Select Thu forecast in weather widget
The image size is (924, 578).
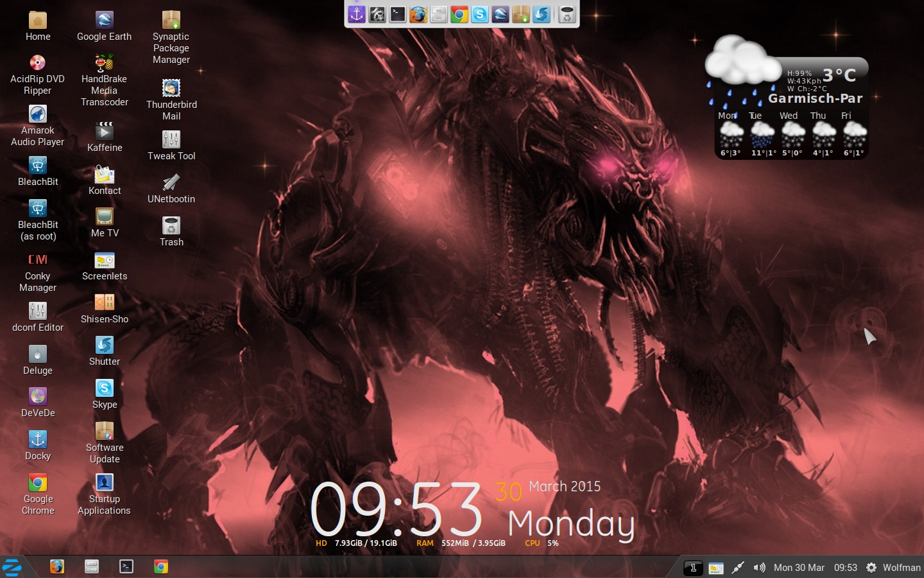[823, 134]
